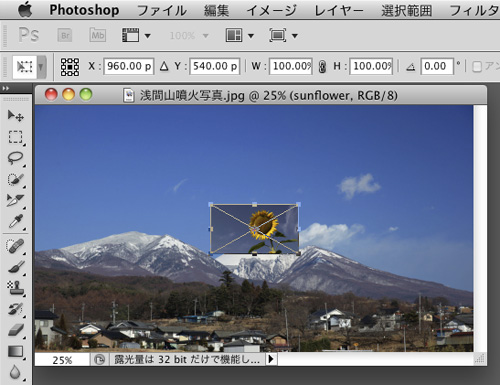
Task: Select the Move tool
Action: pos(15,116)
